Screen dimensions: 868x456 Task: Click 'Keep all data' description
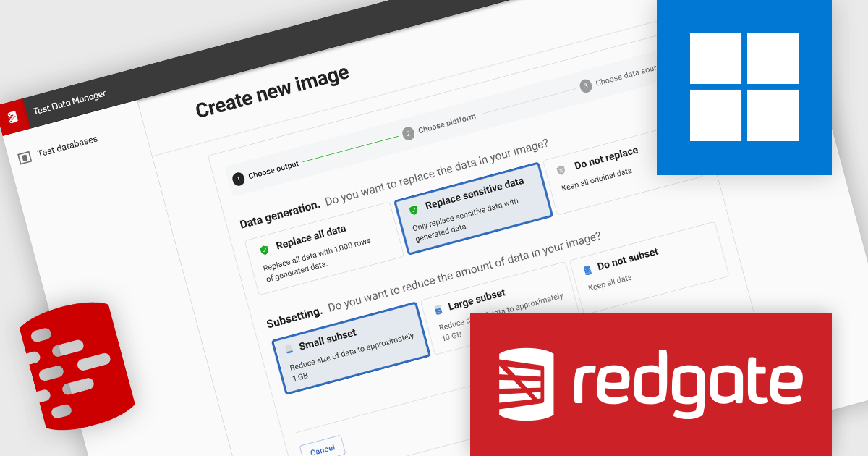click(x=610, y=282)
